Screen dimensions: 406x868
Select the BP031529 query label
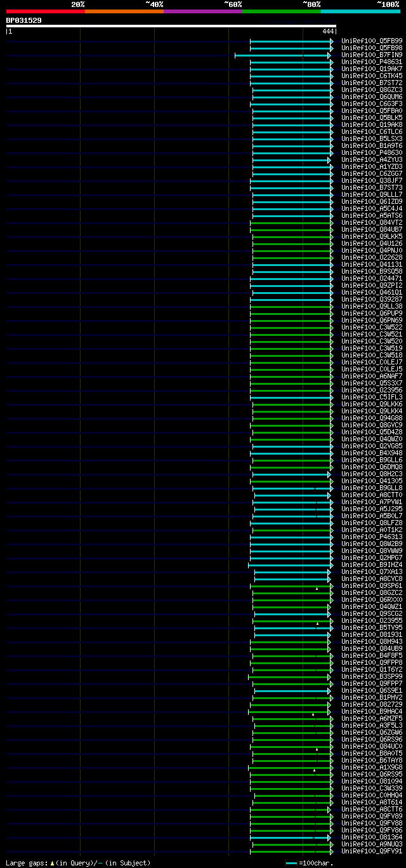click(x=24, y=20)
